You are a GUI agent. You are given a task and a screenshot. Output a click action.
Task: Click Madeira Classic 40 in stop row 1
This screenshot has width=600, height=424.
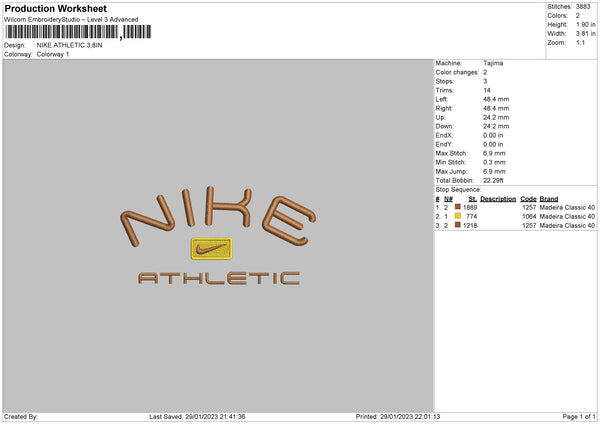click(x=567, y=207)
